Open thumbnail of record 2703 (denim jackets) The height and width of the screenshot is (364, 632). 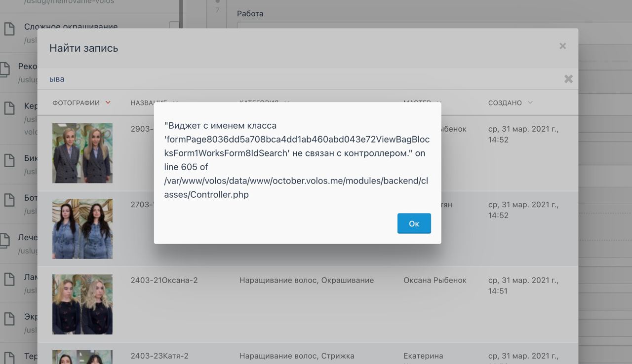click(82, 229)
